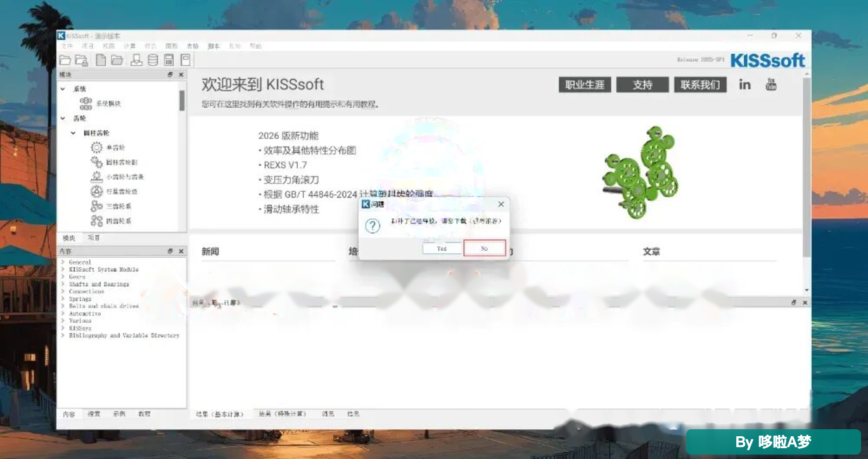
Task: Click the blank document toolbar icon
Action: 101,60
